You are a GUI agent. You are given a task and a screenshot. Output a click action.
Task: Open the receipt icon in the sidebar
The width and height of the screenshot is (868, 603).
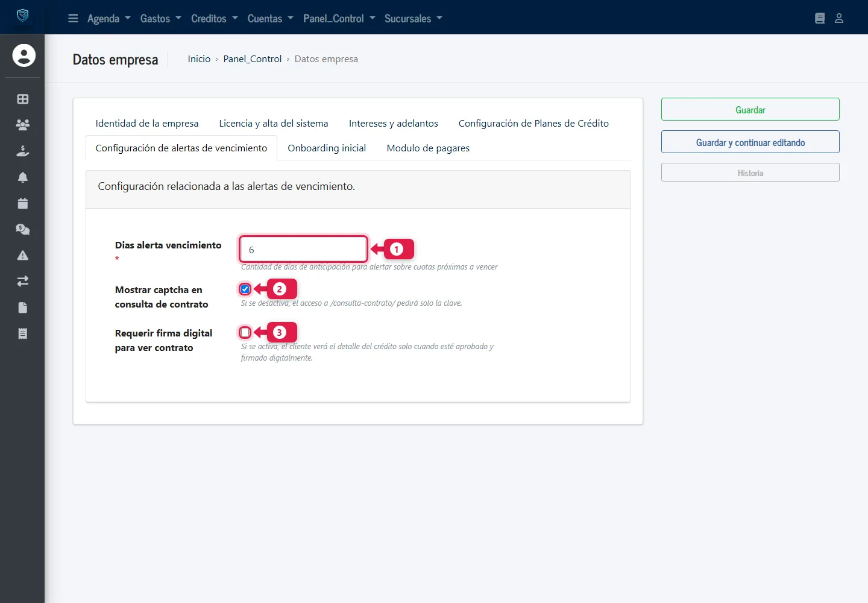point(23,333)
